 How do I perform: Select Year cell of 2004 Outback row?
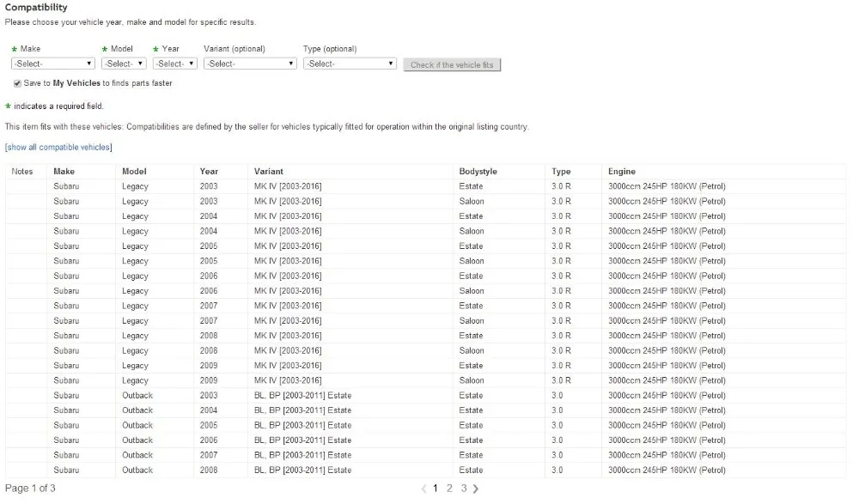(209, 410)
